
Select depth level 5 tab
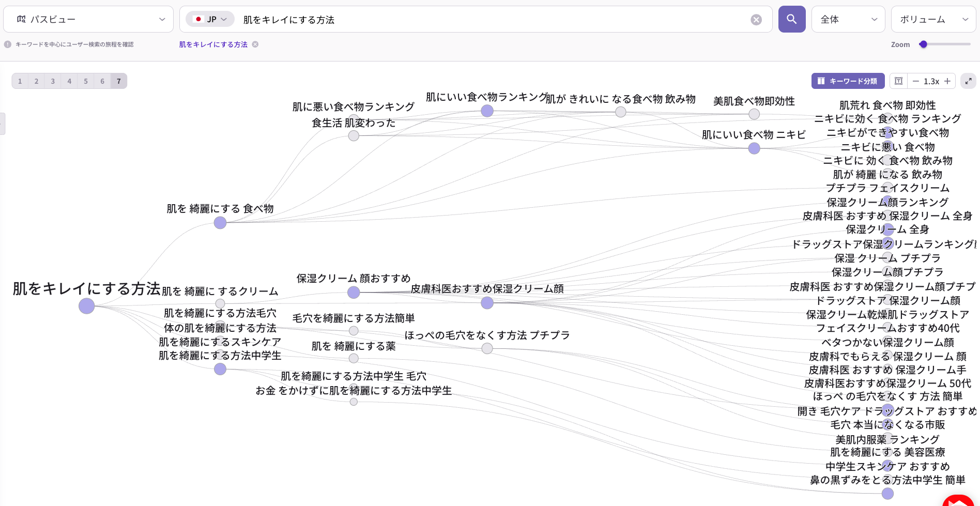[86, 81]
